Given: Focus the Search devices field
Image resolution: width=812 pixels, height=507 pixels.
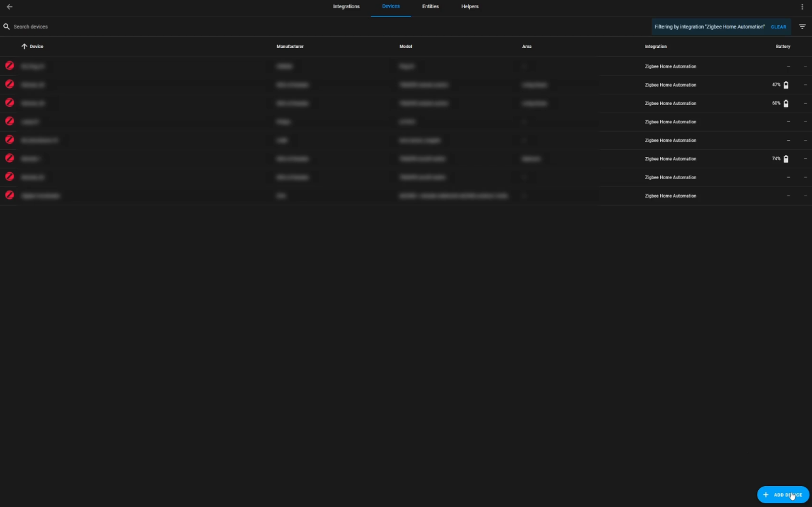Looking at the screenshot, I should point(326,27).
